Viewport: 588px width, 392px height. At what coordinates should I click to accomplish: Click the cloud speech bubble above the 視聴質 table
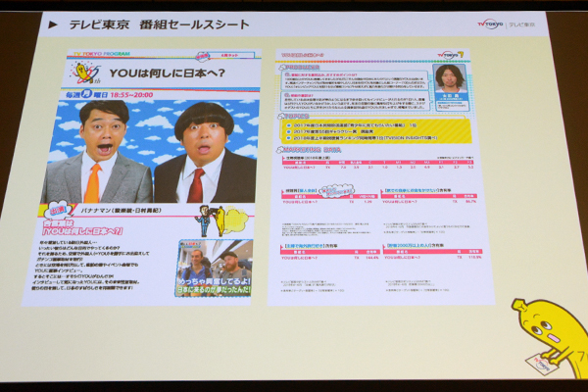coord(336,191)
